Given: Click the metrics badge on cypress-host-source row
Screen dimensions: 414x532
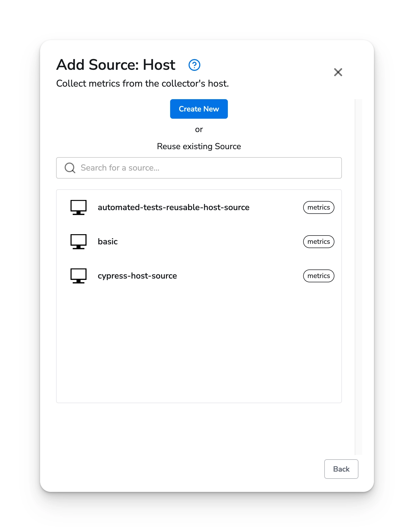Looking at the screenshot, I should (318, 276).
